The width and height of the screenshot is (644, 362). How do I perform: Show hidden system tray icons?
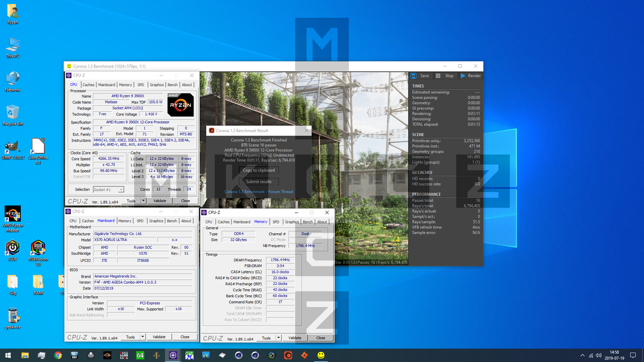(583, 355)
